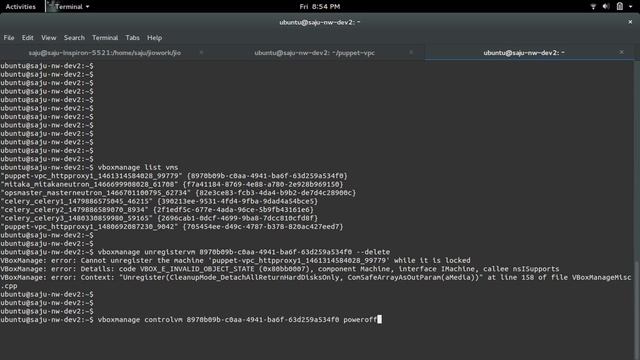Click the 'Cannot unregister the machine' error line
The image size is (640, 360).
235,260
